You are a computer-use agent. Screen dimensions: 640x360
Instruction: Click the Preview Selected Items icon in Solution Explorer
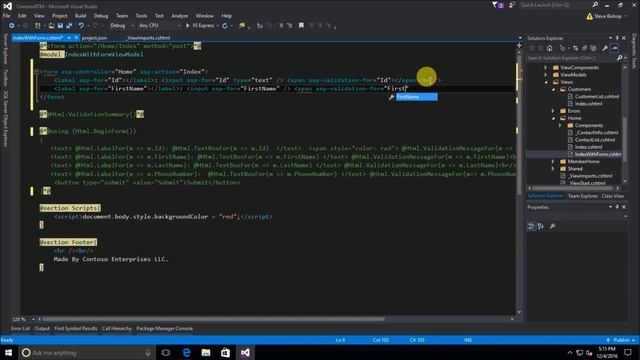click(x=614, y=48)
